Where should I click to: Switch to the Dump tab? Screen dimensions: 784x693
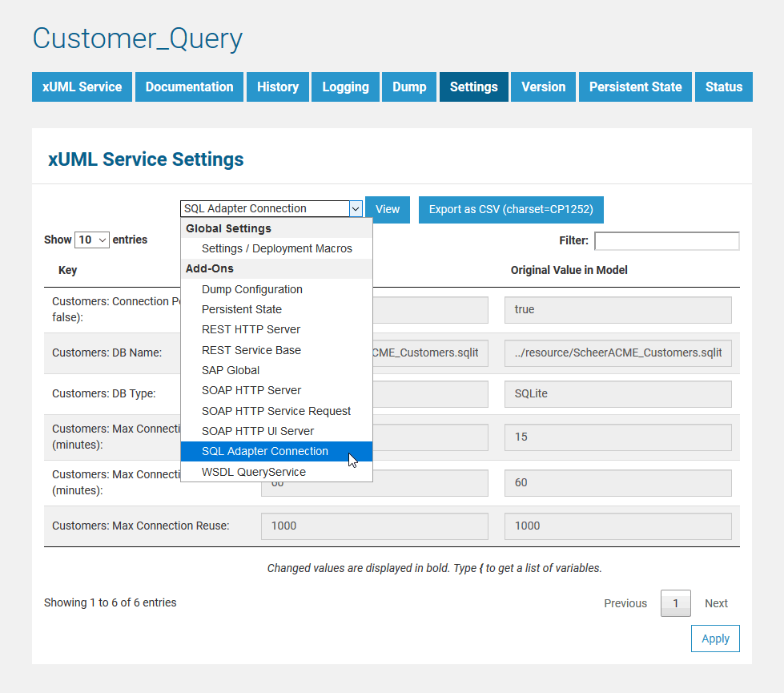click(x=408, y=87)
